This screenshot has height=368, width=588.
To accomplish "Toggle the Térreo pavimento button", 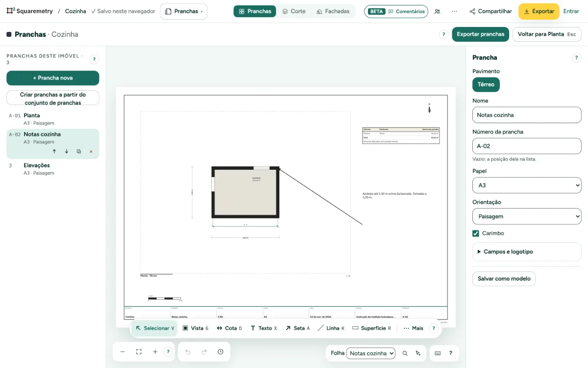I will [486, 84].
